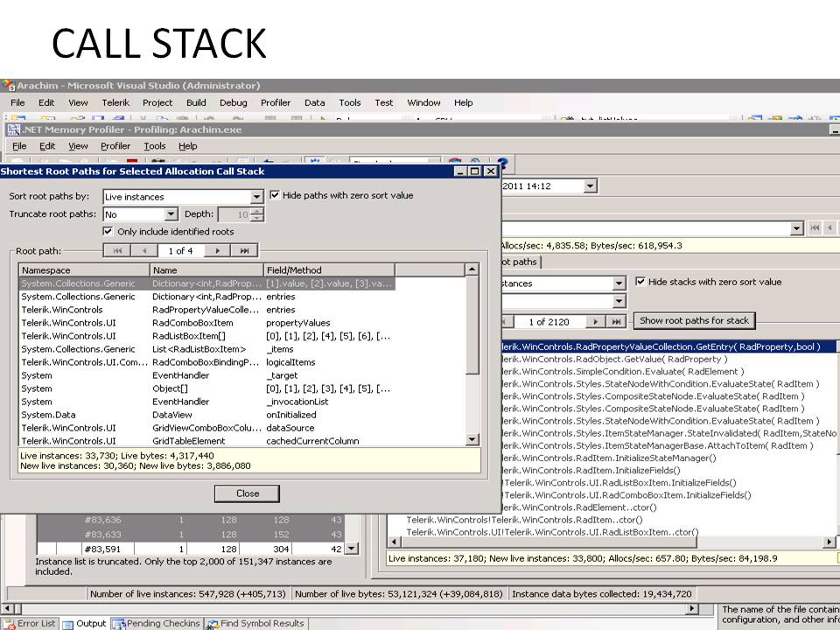Screen dimensions: 840x630
Task: Jump to last root path
Action: 244,251
